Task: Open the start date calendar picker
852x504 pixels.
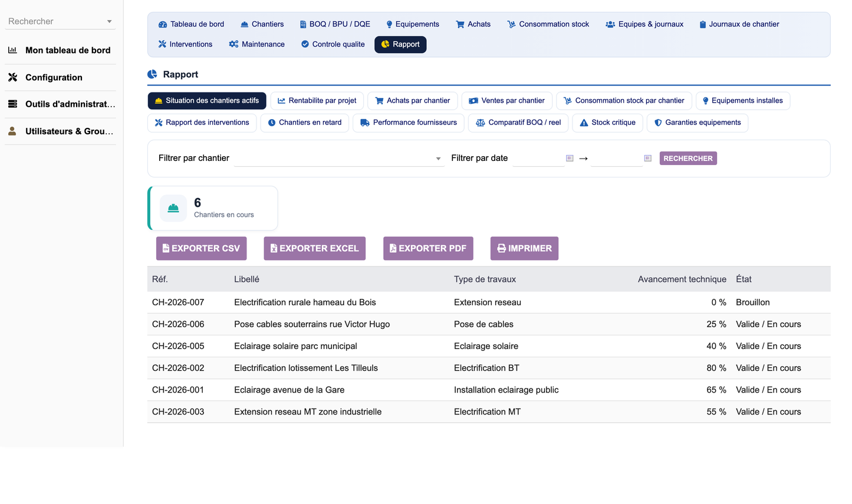Action: point(570,158)
